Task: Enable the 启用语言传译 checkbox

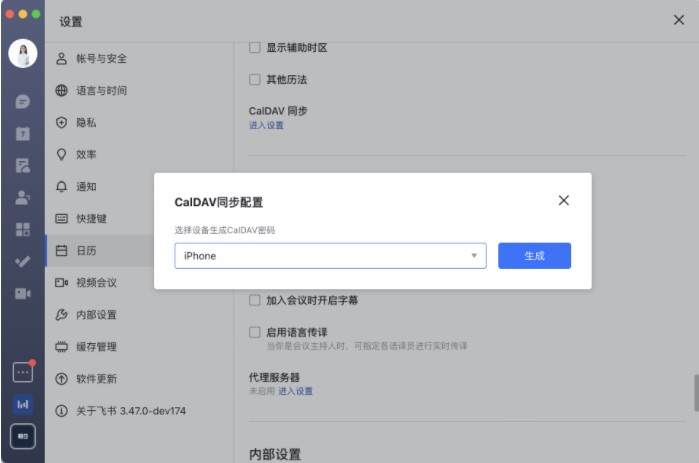Action: point(254,331)
